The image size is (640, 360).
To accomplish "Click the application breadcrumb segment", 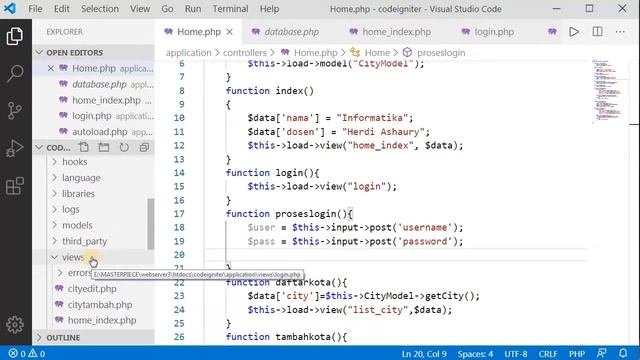I will pyautogui.click(x=189, y=53).
